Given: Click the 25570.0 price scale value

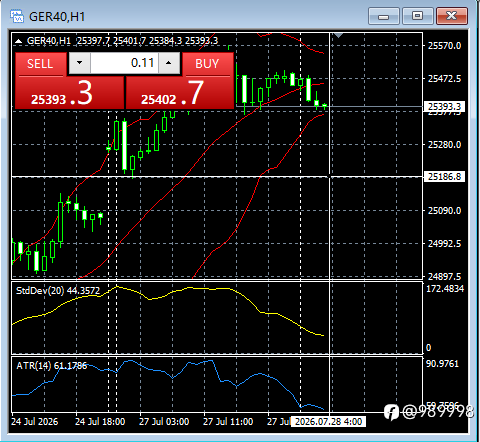Looking at the screenshot, I should (444, 46).
